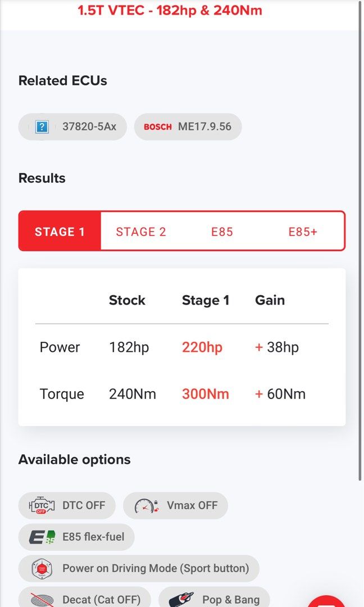Enable the Pop & Bang option
The height and width of the screenshot is (607, 364).
[215, 598]
